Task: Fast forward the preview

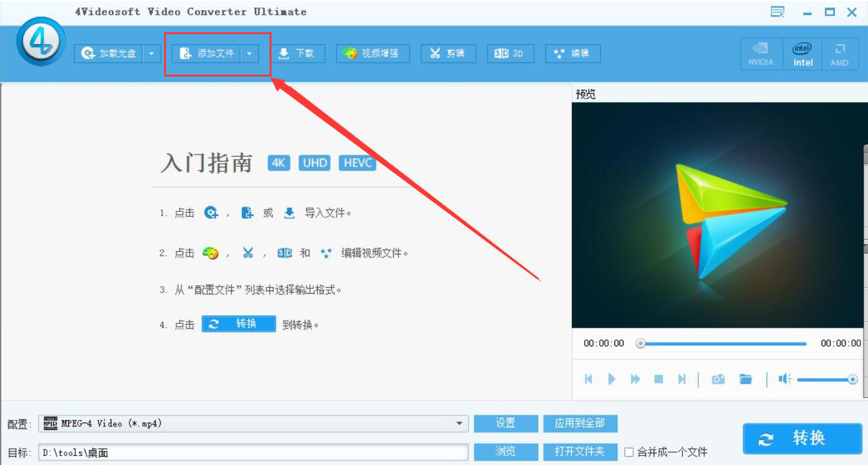Action: (635, 379)
